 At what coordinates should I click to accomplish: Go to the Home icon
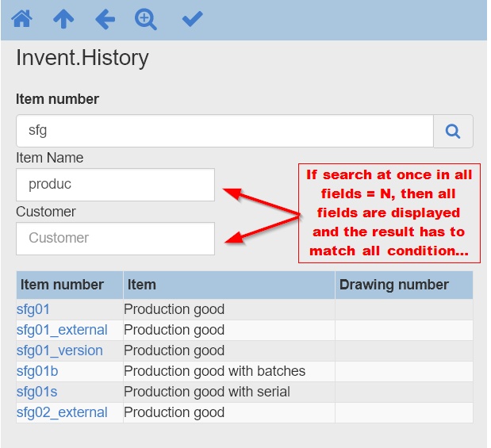21,19
